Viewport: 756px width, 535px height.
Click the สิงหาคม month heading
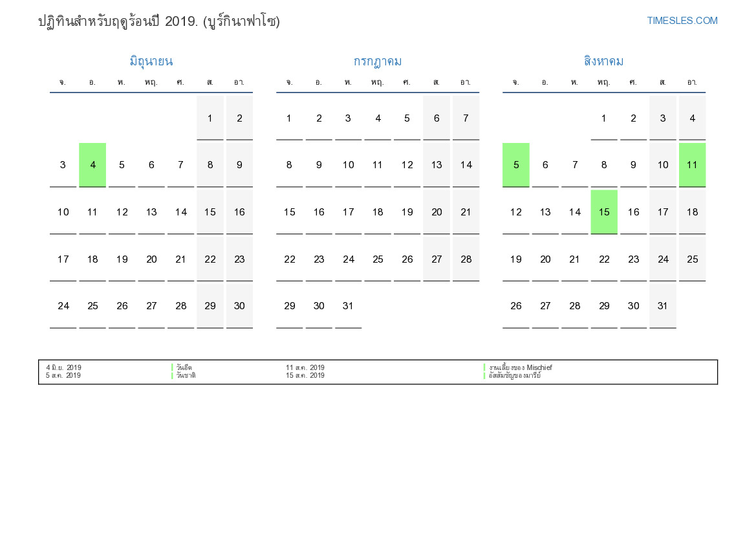point(603,61)
